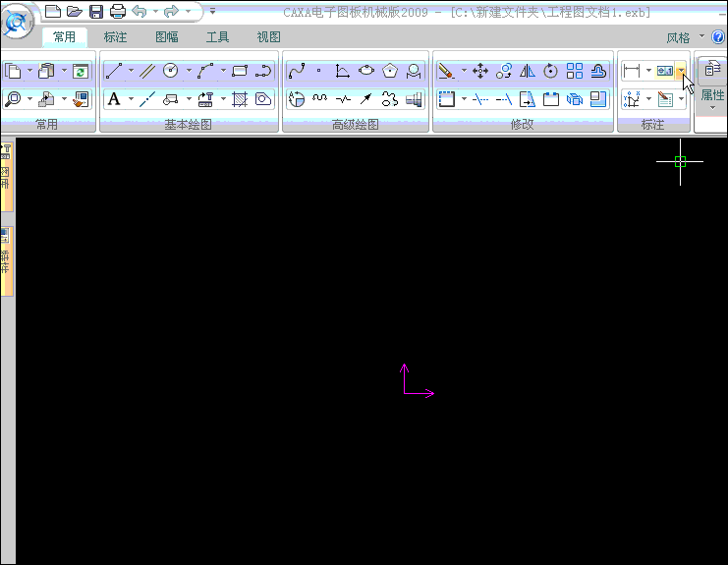Open the 图库 side panel tab

[x=7, y=177]
